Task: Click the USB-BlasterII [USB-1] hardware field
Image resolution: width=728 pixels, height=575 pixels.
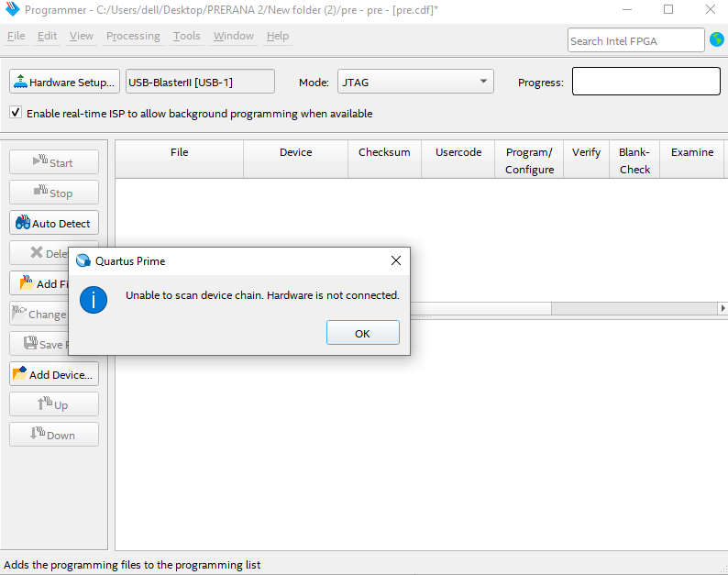Action: 200,82
